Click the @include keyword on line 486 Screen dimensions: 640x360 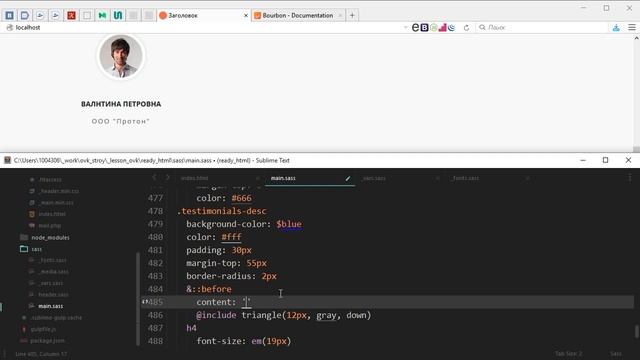(x=216, y=315)
